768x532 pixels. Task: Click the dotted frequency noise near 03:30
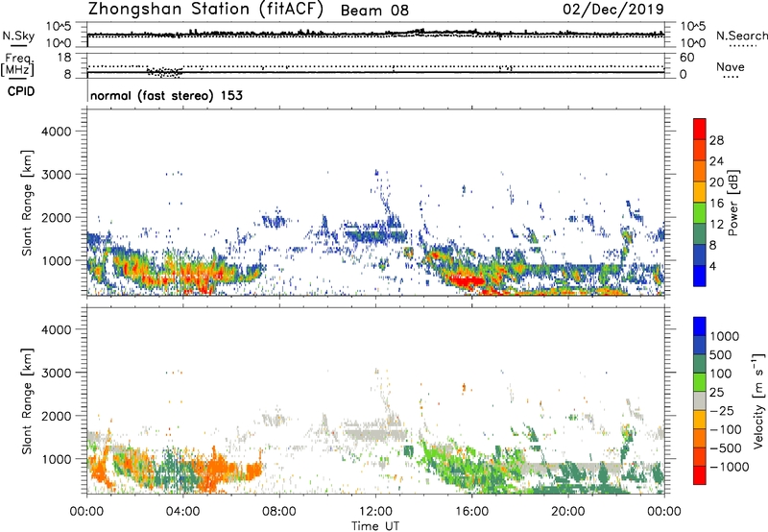click(164, 72)
